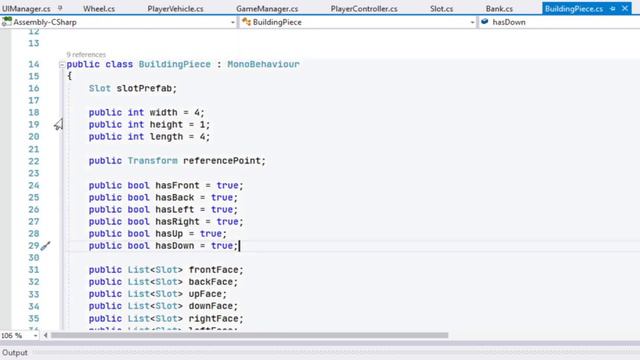Click the BuildingPiece class icon in navigation bar
Image resolution: width=640 pixels, height=360 pixels.
coord(246,22)
